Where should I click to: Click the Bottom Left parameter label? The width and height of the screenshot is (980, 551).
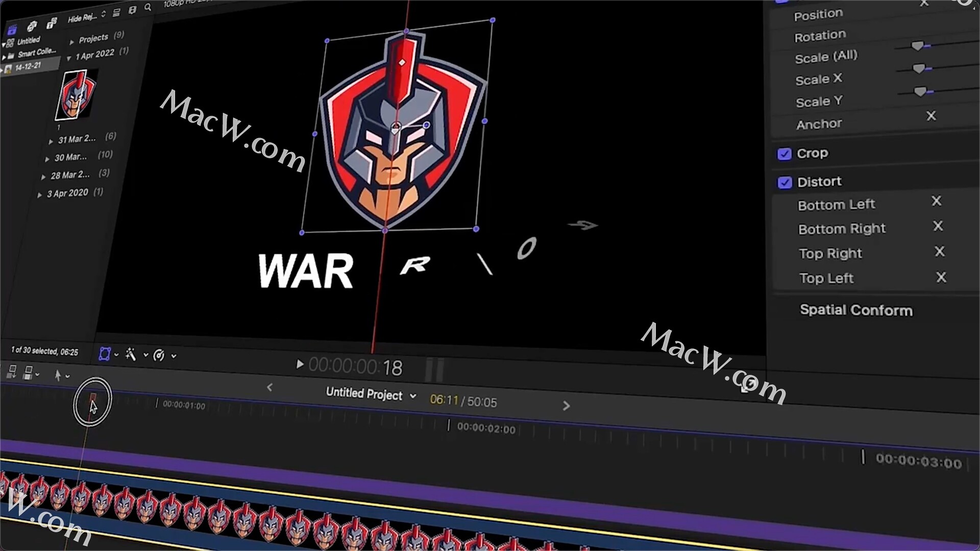tap(836, 205)
